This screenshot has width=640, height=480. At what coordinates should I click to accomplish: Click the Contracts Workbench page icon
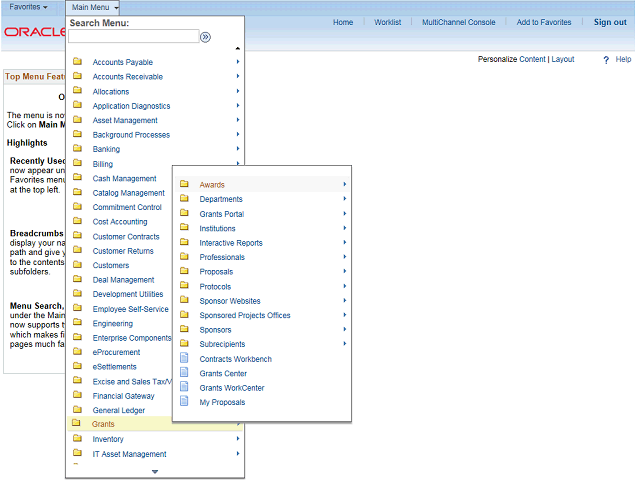point(184,359)
